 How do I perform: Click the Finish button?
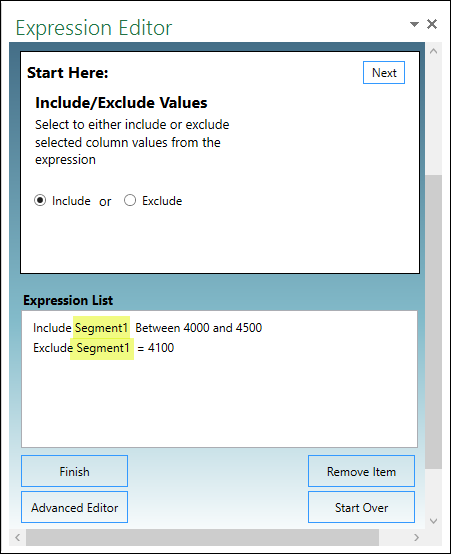pyautogui.click(x=75, y=471)
